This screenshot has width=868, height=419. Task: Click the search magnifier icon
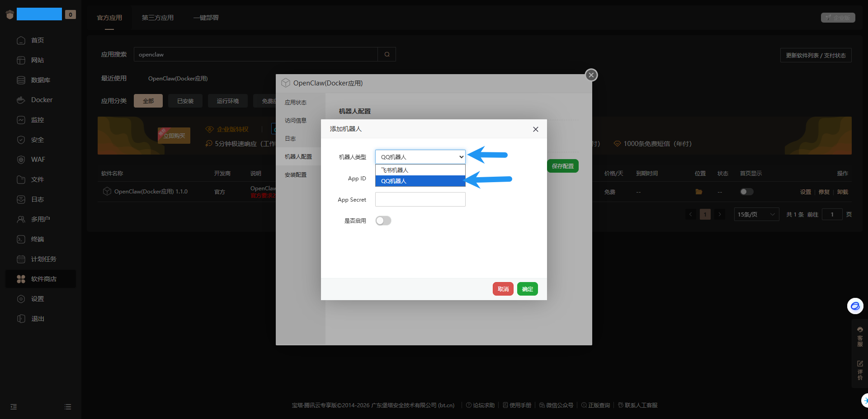387,54
